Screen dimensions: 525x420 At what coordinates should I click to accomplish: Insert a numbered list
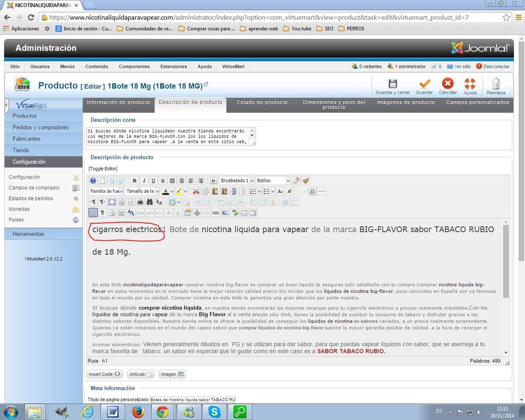click(x=253, y=191)
